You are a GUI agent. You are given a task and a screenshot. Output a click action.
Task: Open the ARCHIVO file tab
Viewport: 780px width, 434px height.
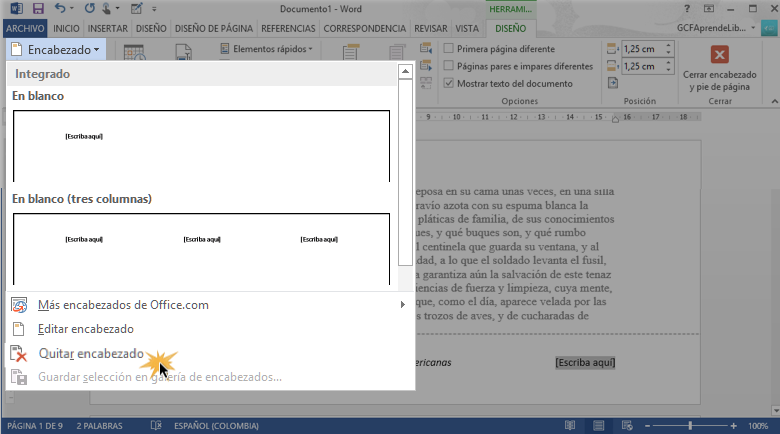[24, 29]
